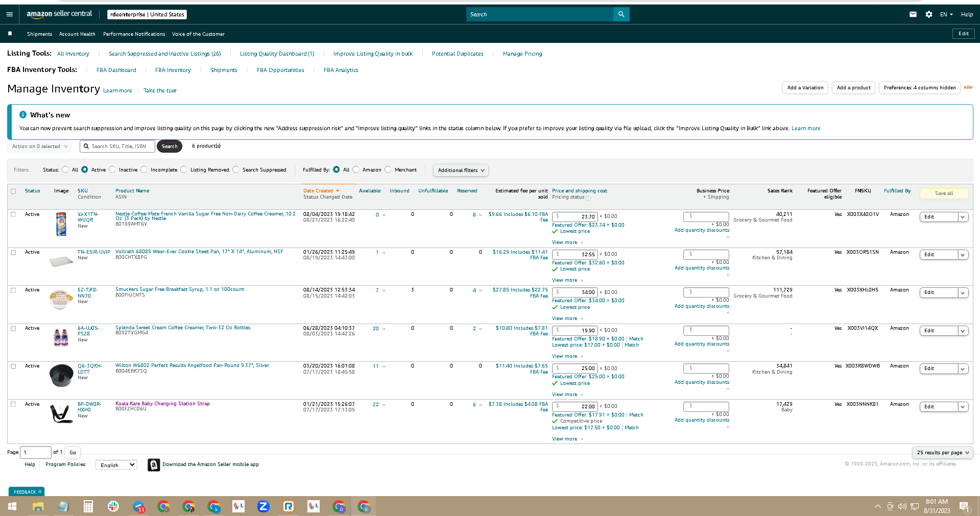Expand Edit dropdown arrow for Koala Kare row
The height and width of the screenshot is (516, 980).
coord(963,407)
